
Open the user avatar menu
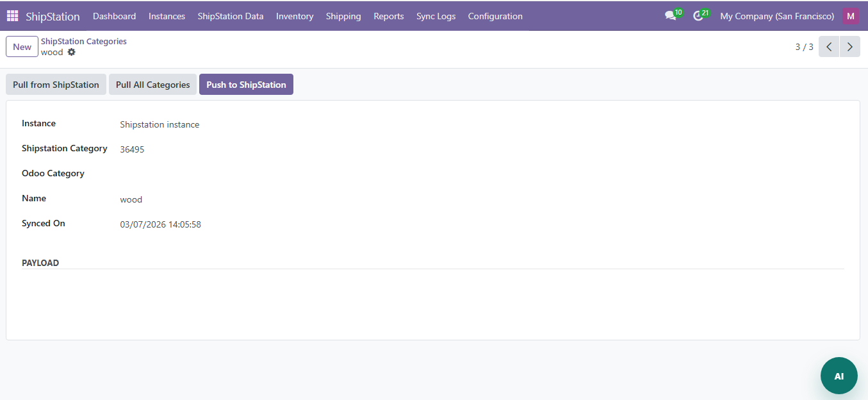(851, 16)
